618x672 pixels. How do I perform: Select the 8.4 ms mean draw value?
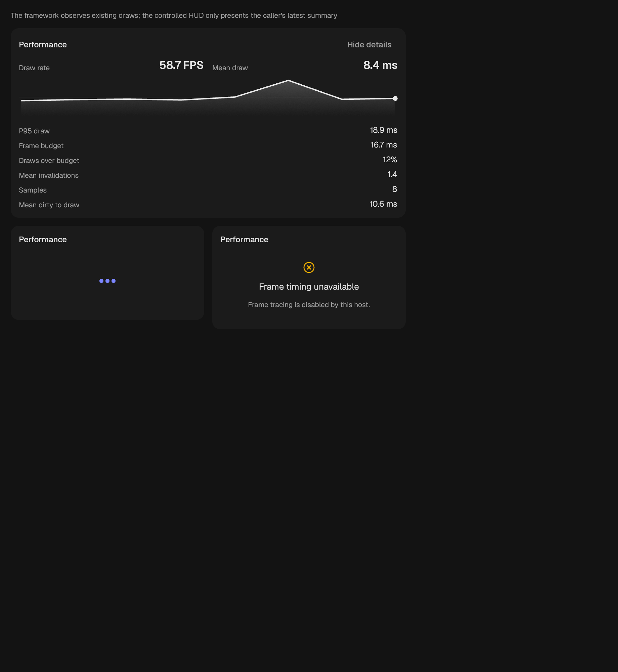click(x=380, y=65)
